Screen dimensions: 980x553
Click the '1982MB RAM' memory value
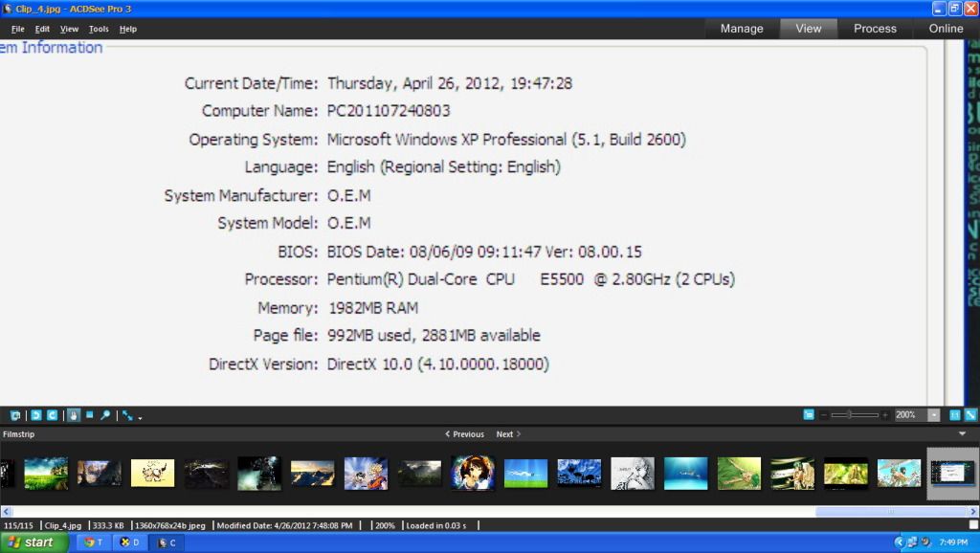tap(373, 308)
